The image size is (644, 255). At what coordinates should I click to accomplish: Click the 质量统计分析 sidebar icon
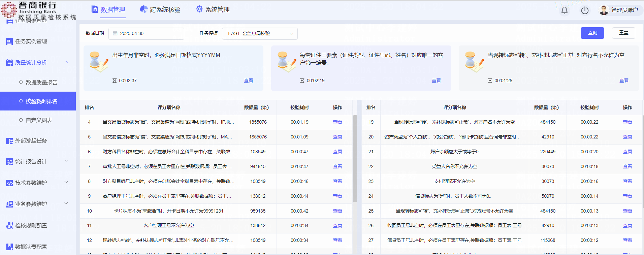point(9,63)
